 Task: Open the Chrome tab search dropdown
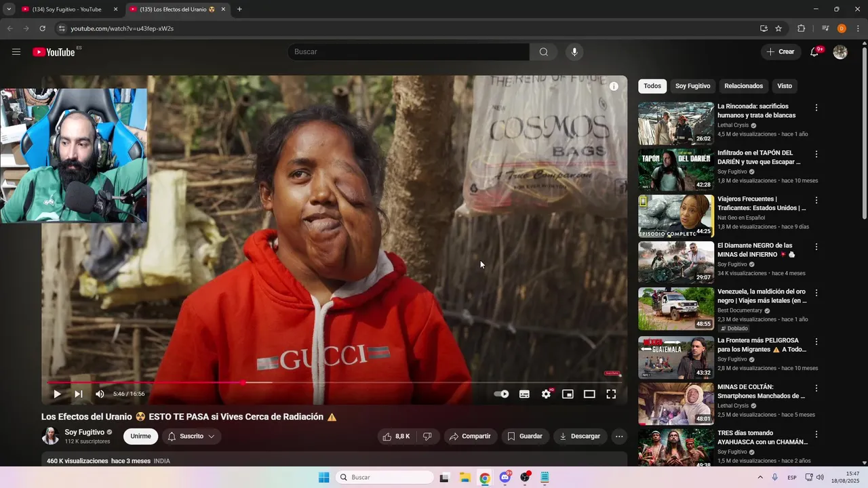(9, 9)
